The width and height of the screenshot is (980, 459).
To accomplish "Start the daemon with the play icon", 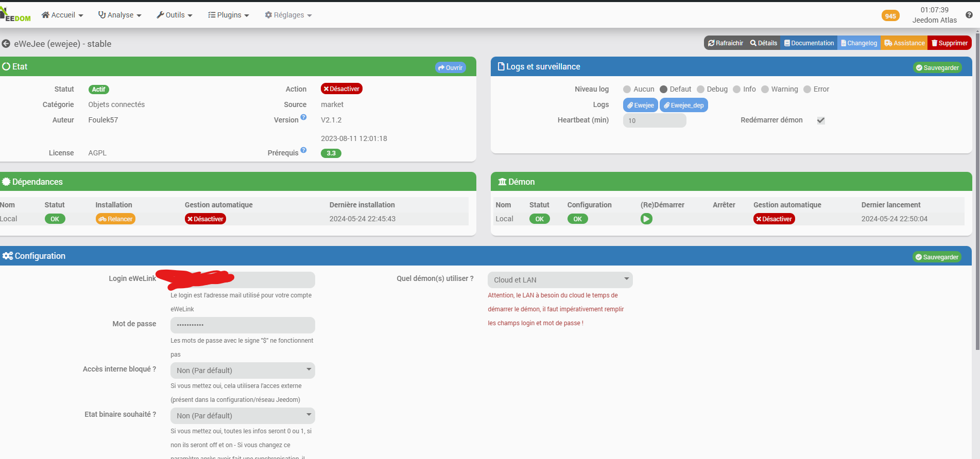I will pyautogui.click(x=646, y=219).
